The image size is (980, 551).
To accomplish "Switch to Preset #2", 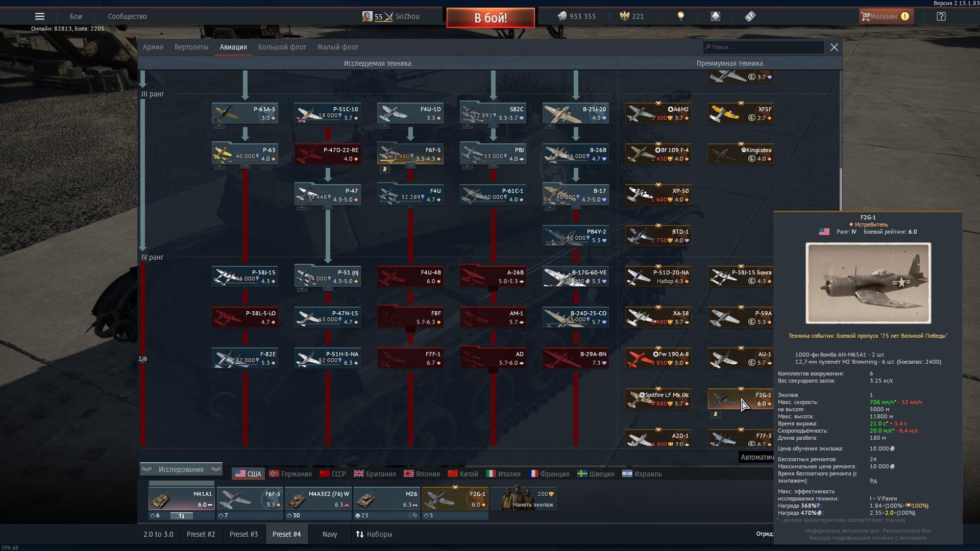I will coord(201,534).
